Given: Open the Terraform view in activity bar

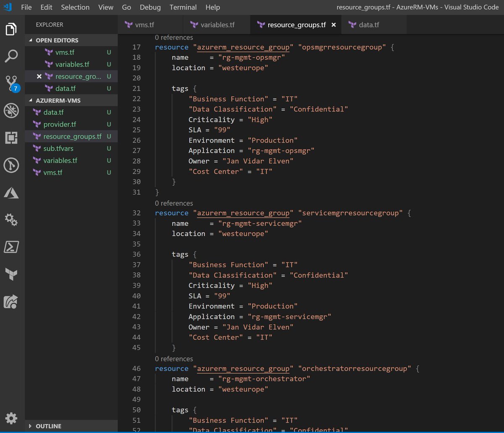Looking at the screenshot, I should 11,274.
